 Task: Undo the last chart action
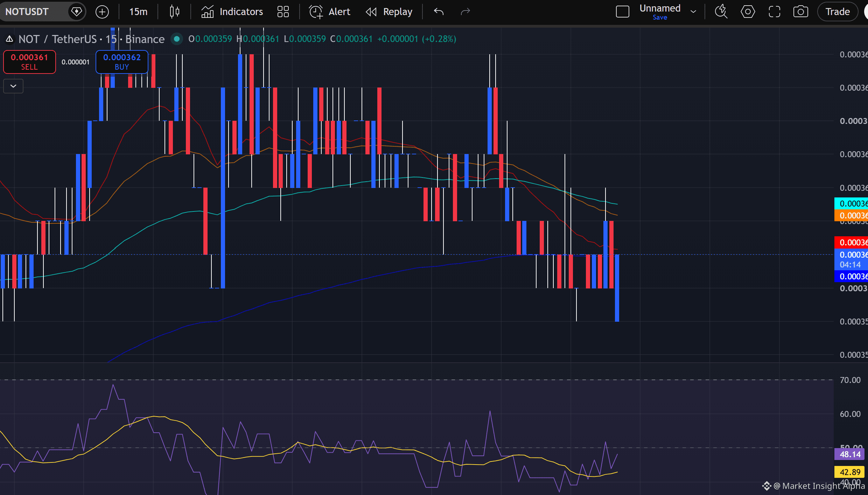point(439,12)
